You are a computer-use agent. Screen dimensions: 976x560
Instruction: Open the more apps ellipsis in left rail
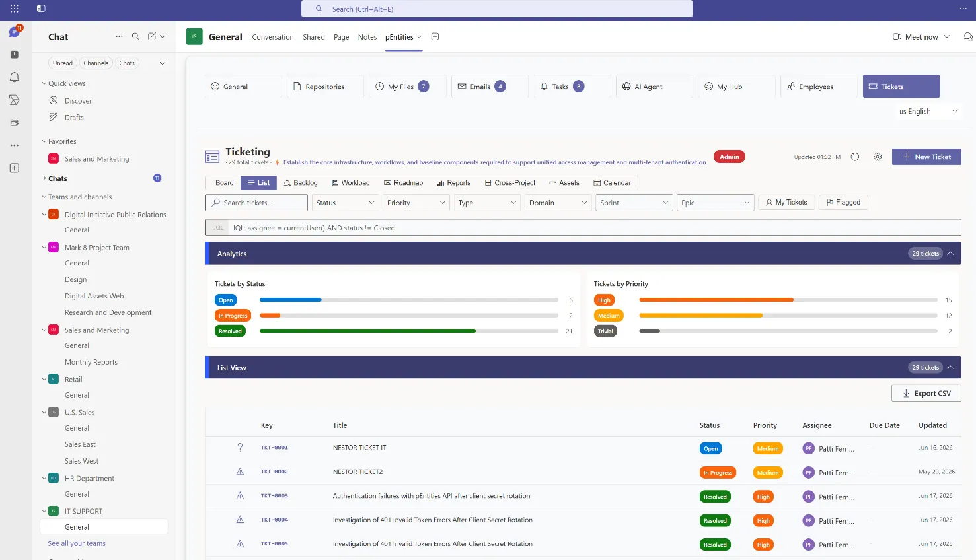[x=15, y=145]
